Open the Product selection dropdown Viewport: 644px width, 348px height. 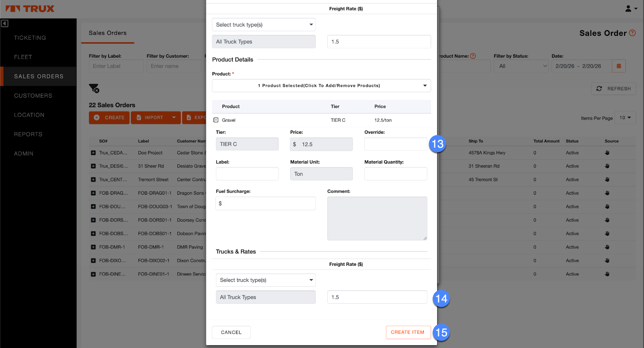(x=321, y=85)
